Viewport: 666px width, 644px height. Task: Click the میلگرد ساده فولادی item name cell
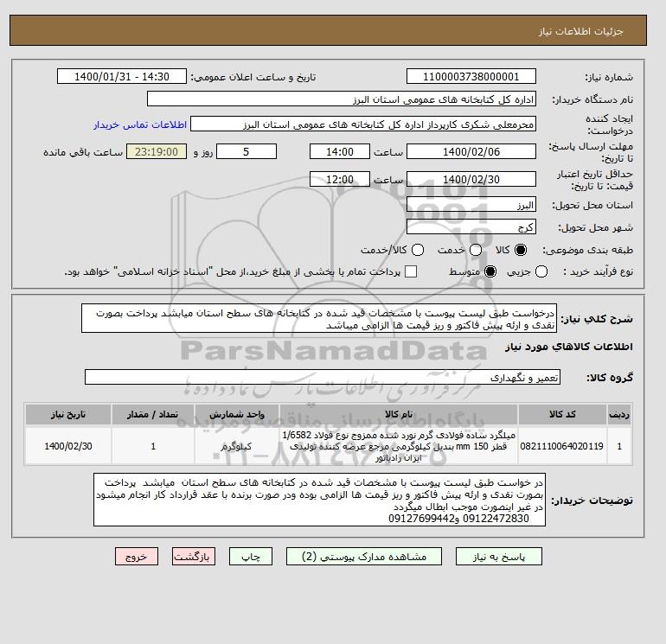tap(399, 446)
